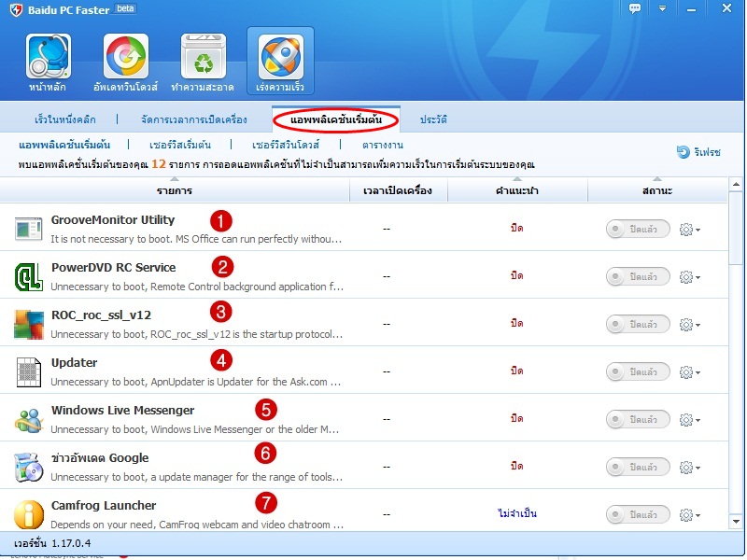Open the titlebar dropdown arrow menu
The height and width of the screenshot is (560, 747).
pos(664,8)
